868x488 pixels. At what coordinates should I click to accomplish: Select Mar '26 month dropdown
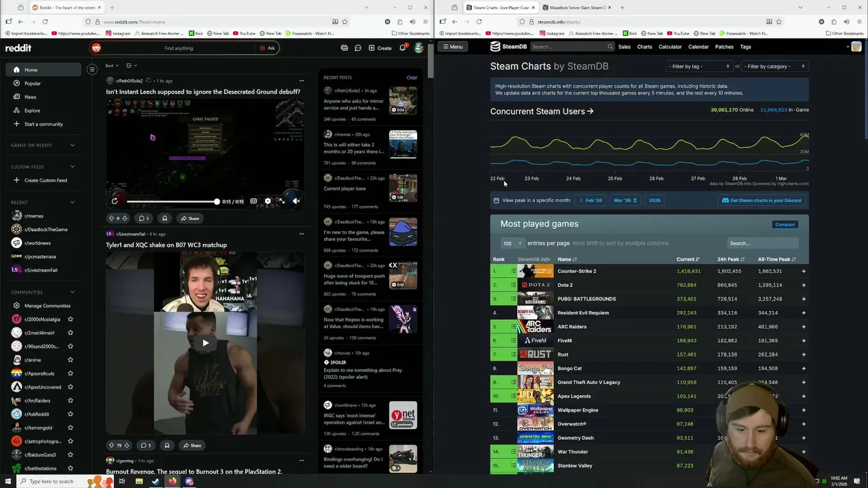[625, 200]
